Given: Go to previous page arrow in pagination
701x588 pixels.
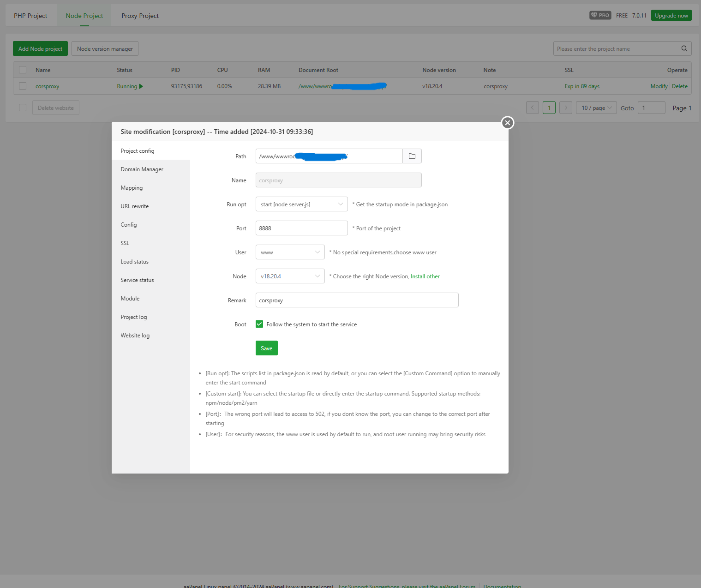Looking at the screenshot, I should pos(532,108).
